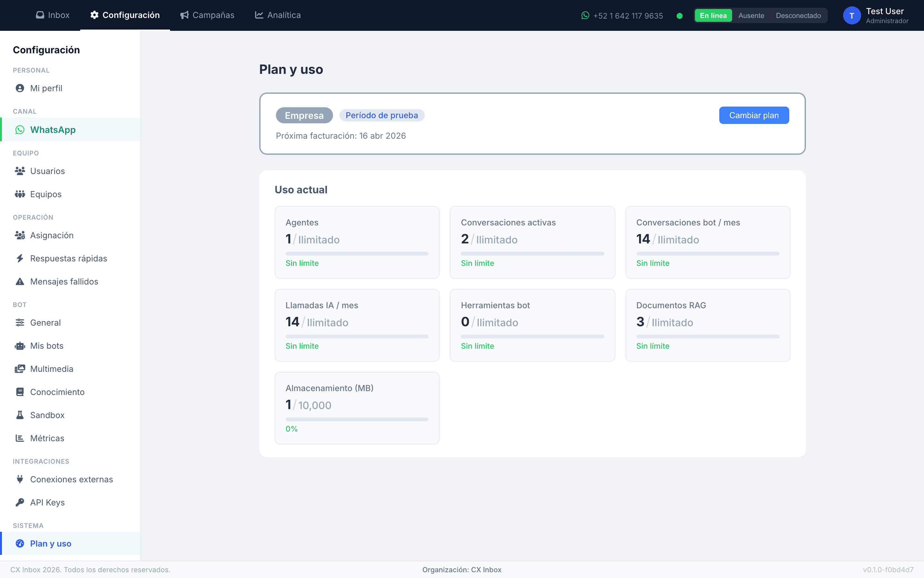Open the Sandbox page
Screen dimensions: 924x578
pos(70,415)
